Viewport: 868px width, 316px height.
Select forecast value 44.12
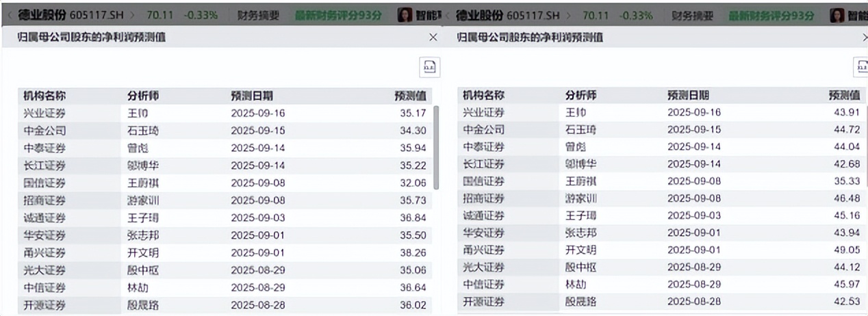847,267
